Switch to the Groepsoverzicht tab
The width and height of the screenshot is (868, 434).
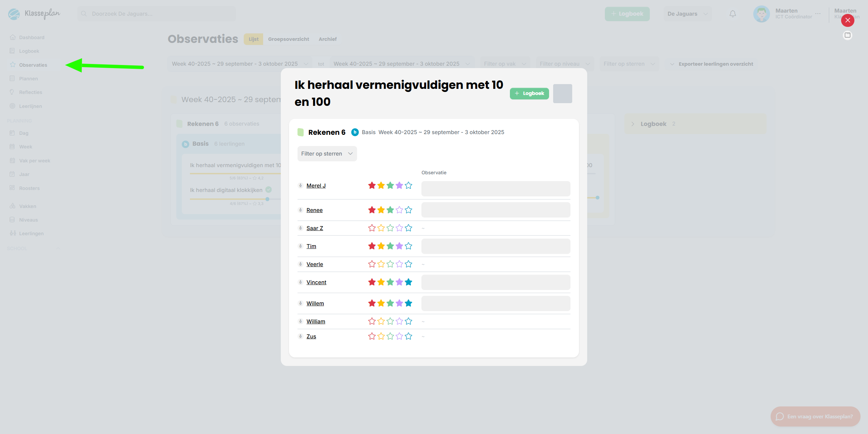[x=288, y=39]
